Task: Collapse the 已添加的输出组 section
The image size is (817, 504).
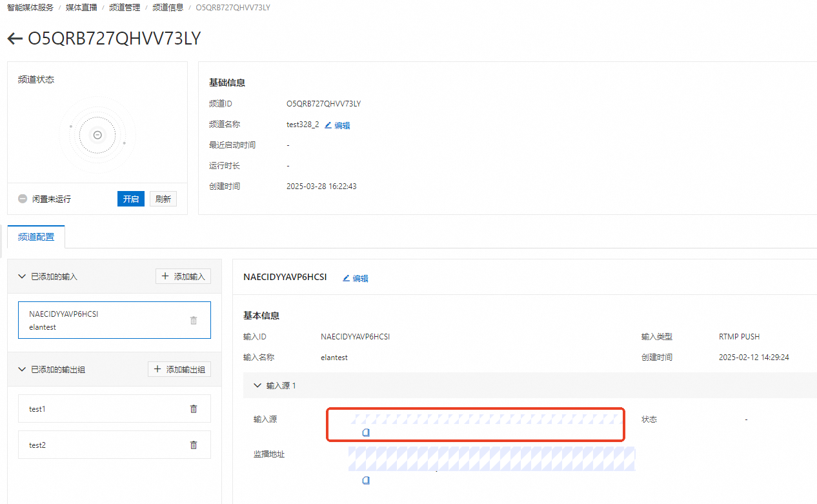Action: click(22, 370)
